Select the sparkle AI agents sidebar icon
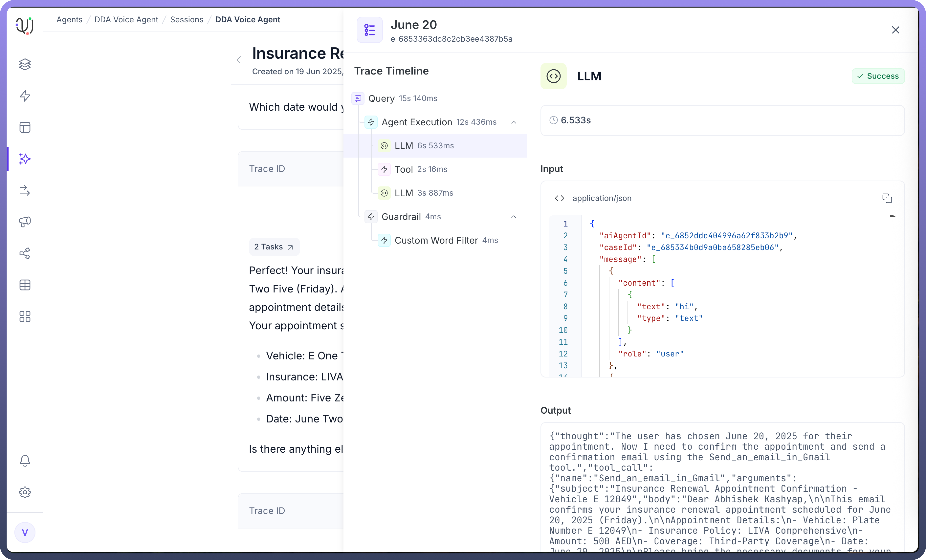 tap(25, 159)
